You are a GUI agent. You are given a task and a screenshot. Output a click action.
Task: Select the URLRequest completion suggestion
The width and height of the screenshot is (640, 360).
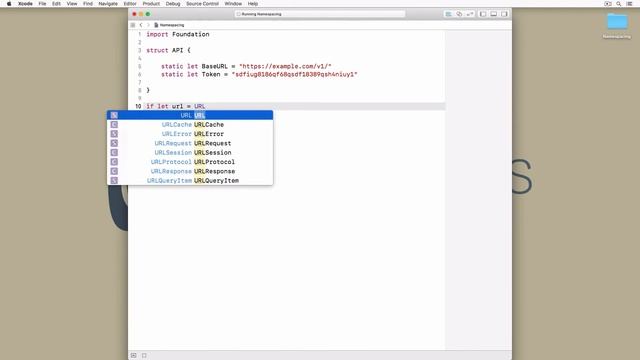pos(190,143)
